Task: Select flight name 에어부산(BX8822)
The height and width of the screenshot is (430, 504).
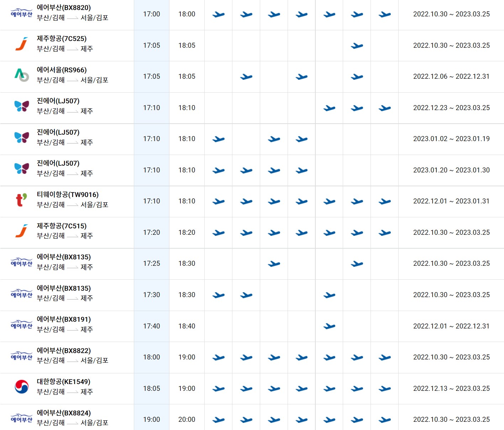Action: coord(64,351)
